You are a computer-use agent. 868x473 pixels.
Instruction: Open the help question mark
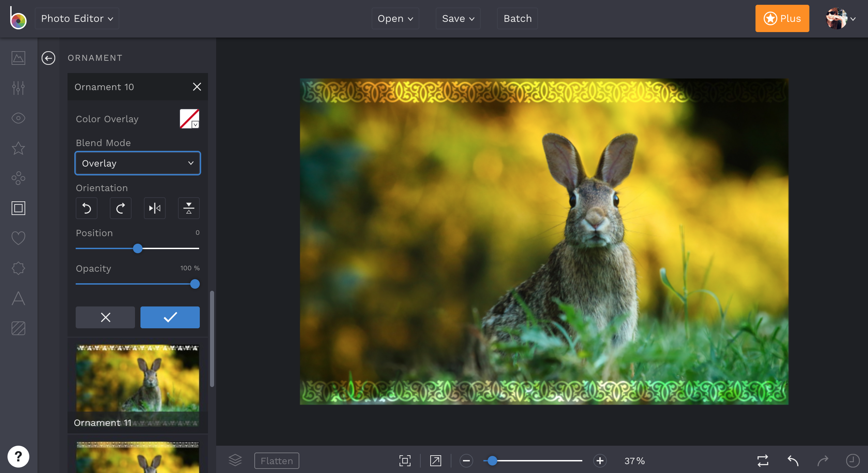18,457
